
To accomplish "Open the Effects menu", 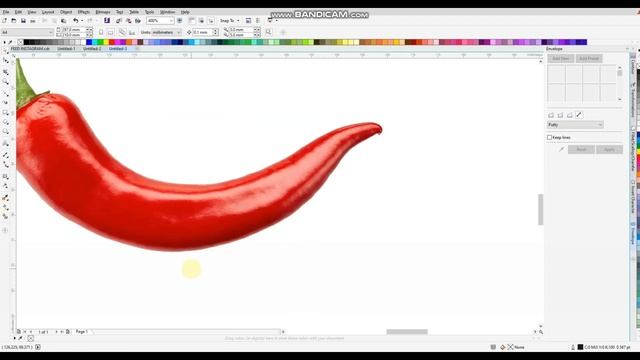I will tap(84, 12).
